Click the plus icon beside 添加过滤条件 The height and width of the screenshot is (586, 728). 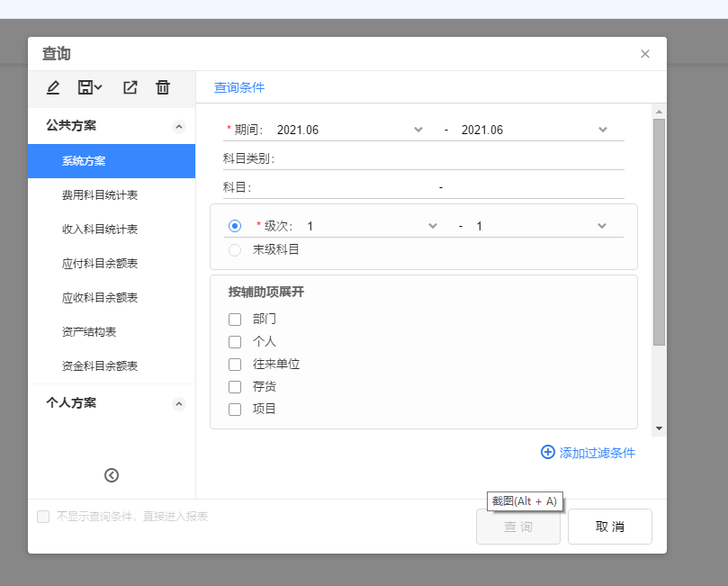tap(548, 452)
